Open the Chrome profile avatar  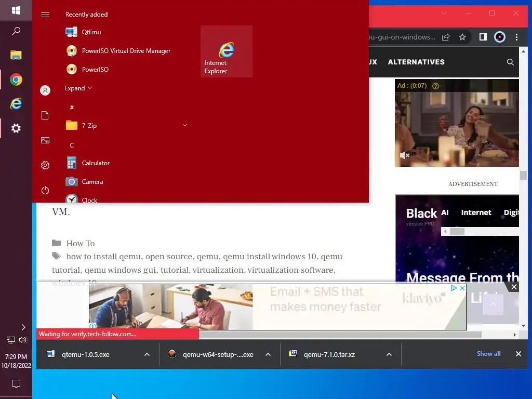click(499, 37)
